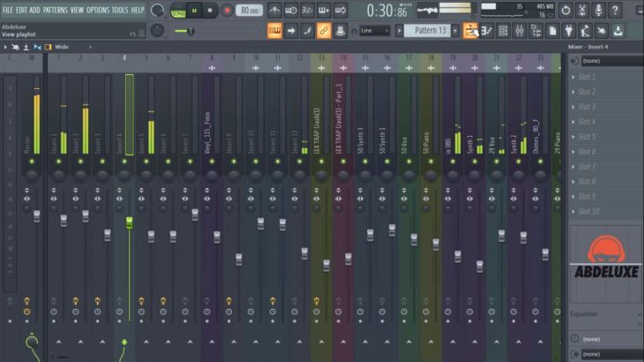Image resolution: width=644 pixels, height=362 pixels.
Task: Open the PATTERNS menu
Action: (56, 10)
